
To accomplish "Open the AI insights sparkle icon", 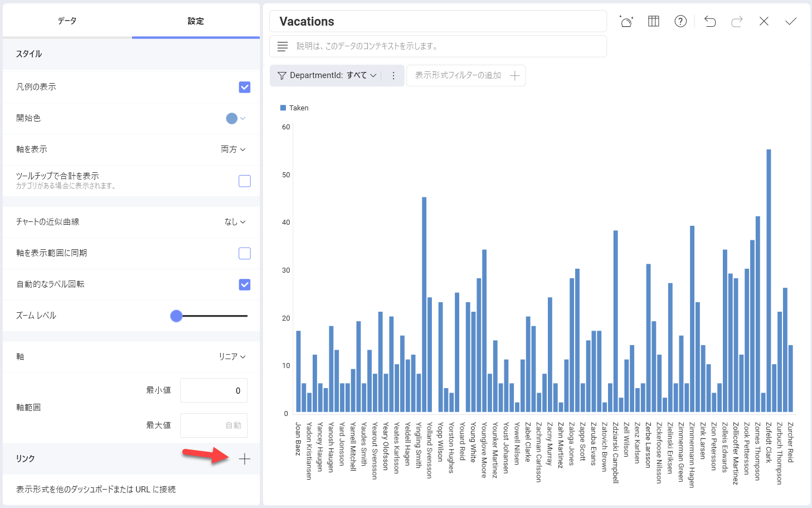I will (626, 21).
